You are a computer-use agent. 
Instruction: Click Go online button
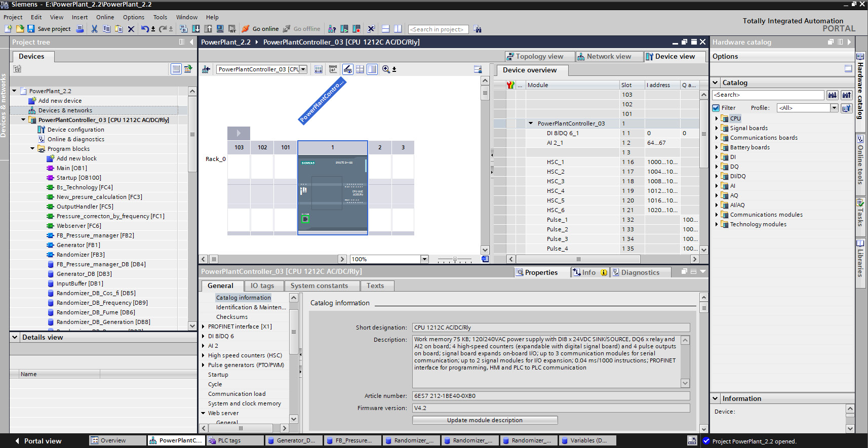(x=260, y=29)
